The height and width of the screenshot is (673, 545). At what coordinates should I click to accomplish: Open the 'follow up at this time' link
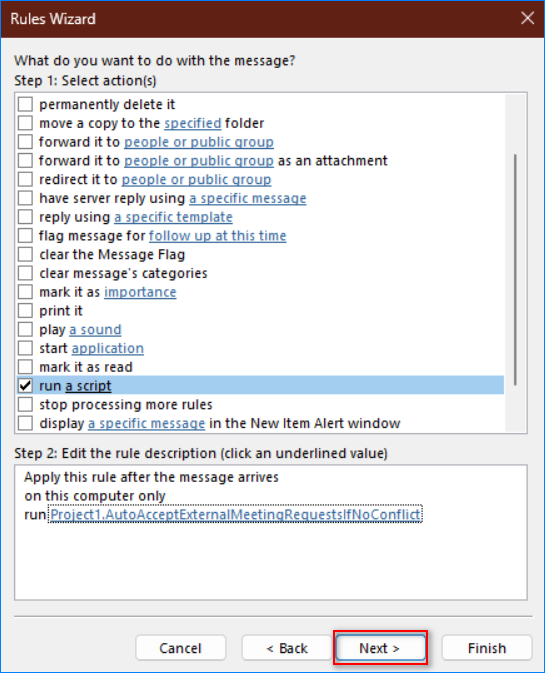217,236
